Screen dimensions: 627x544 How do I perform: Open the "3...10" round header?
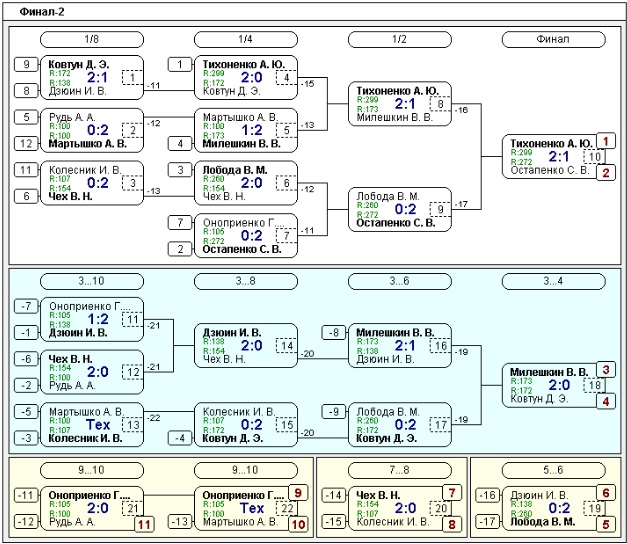tap(92, 281)
